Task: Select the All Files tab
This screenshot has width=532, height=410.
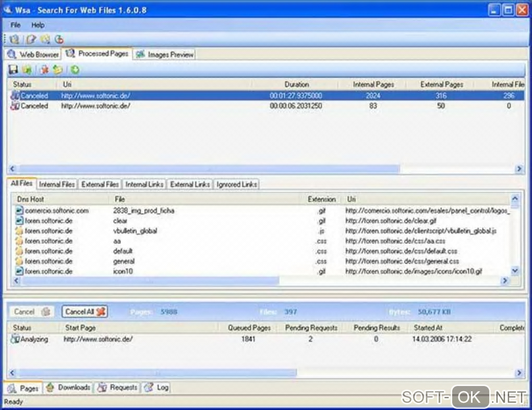Action: (x=21, y=183)
